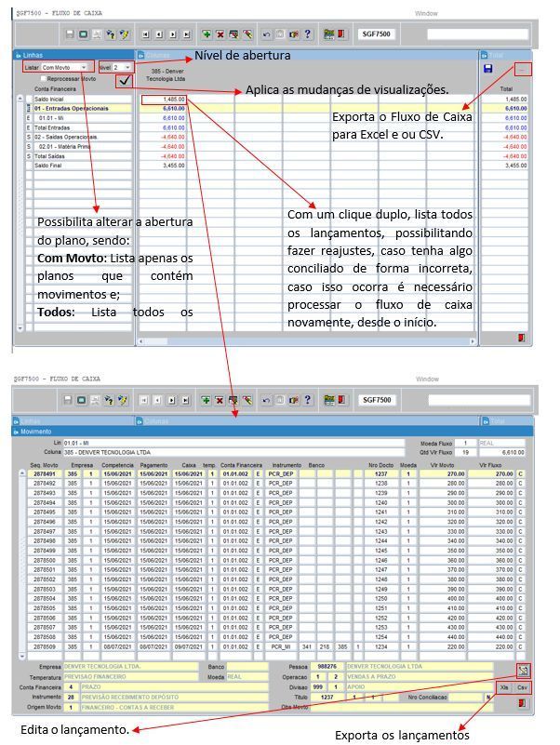Select the 01 - Entradas Operacionais row
560x745 pixels.
[78, 109]
